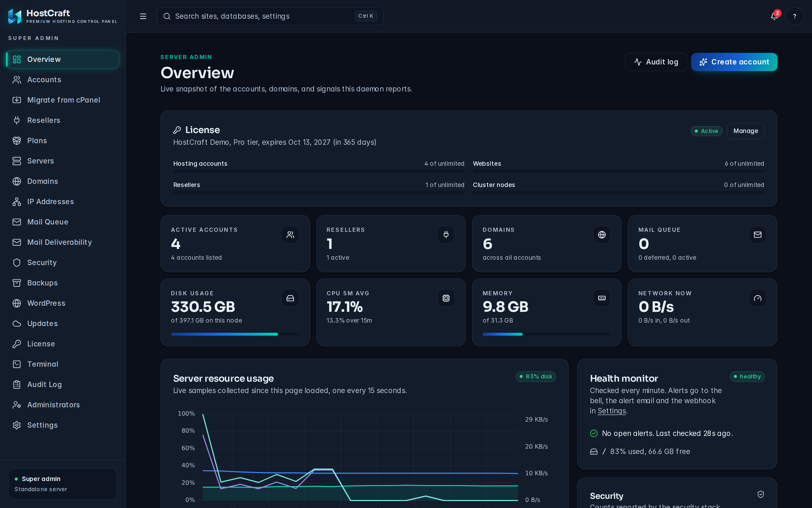Open Mail Queue from sidebar
812x508 pixels.
63,222
